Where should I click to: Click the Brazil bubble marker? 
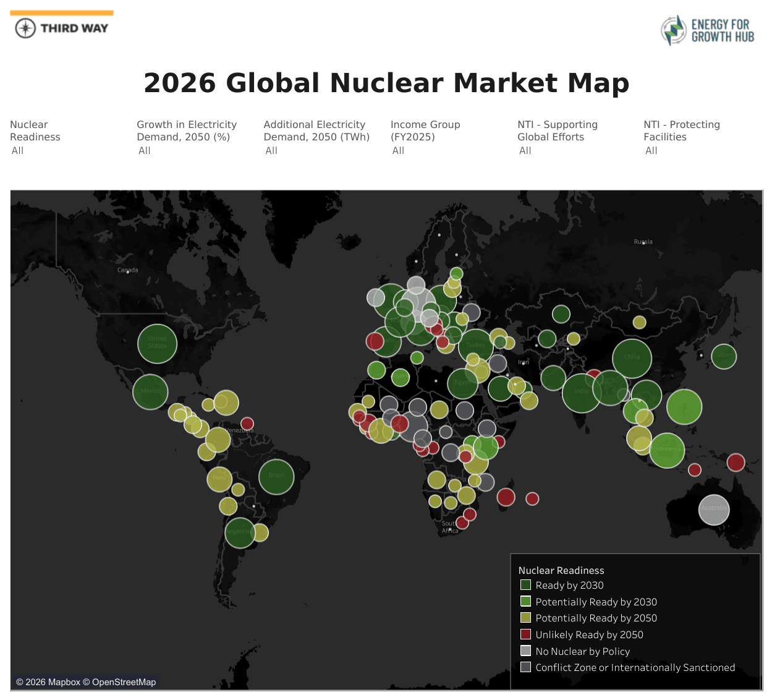pos(276,476)
